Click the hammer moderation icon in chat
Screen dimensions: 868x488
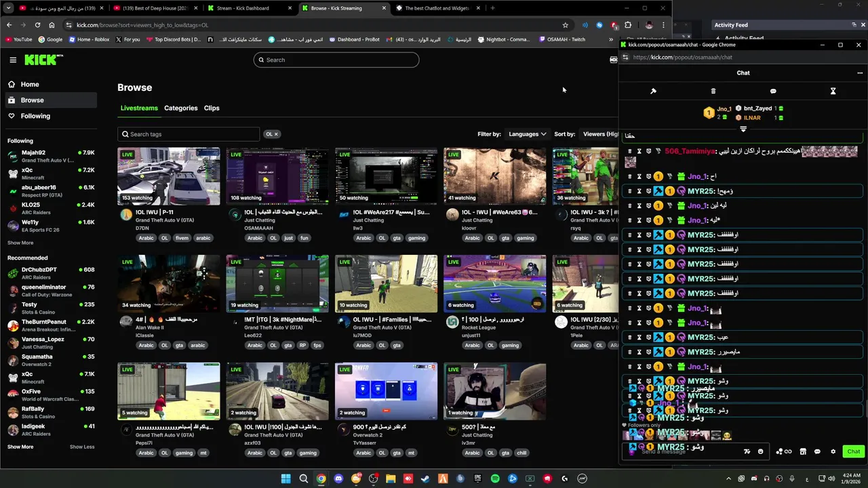tap(654, 91)
